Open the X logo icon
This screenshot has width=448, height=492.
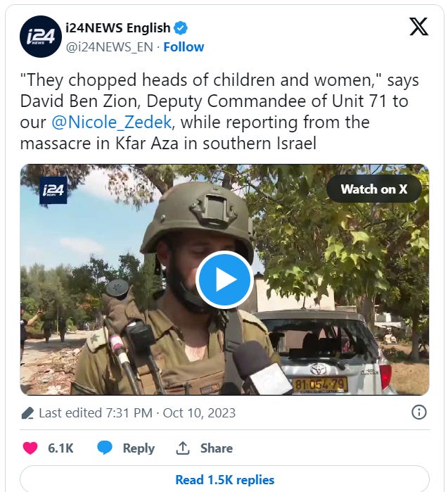pos(418,26)
